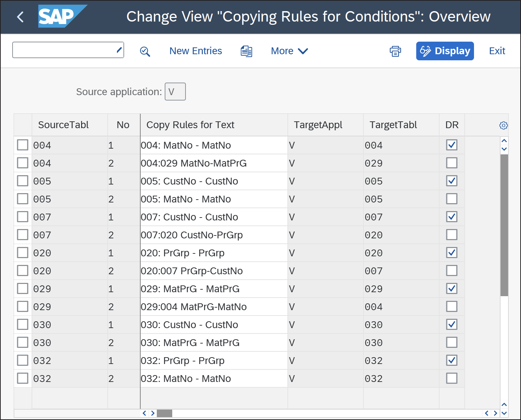Click text '007: CustNo - CustNo'
The width and height of the screenshot is (521, 420).
(189, 217)
